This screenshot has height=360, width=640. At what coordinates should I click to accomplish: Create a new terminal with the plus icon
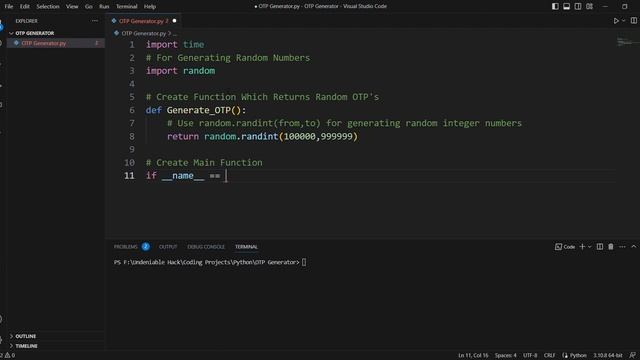coord(582,247)
